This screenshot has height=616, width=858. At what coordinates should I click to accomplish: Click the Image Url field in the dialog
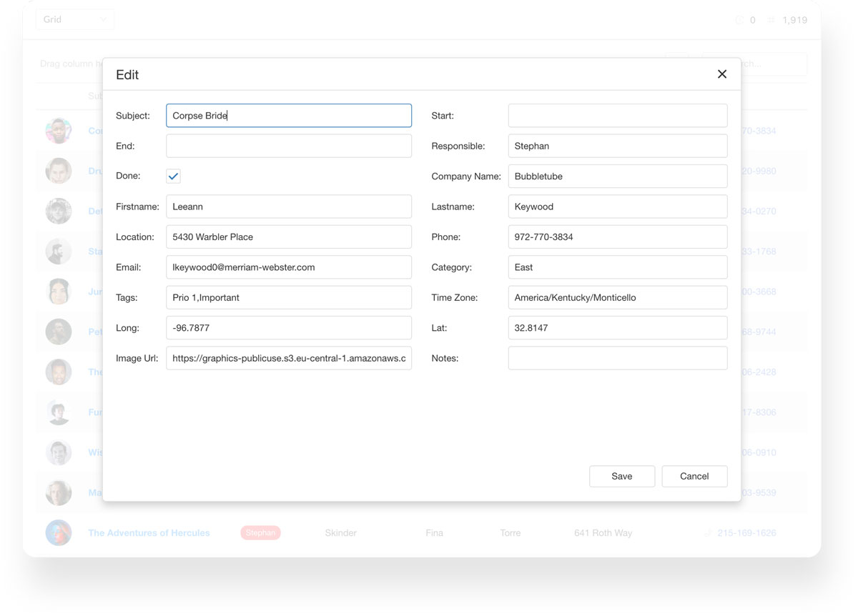coord(288,357)
